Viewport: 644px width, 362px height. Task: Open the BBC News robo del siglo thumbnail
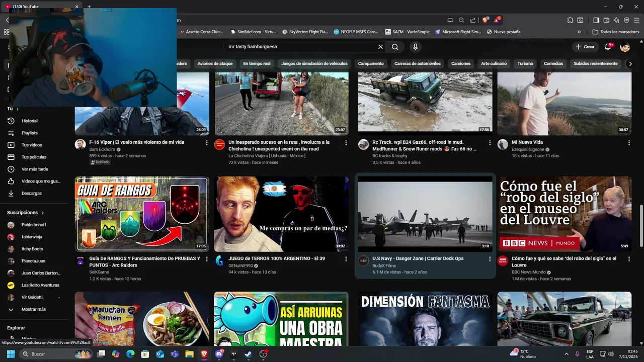pos(565,214)
